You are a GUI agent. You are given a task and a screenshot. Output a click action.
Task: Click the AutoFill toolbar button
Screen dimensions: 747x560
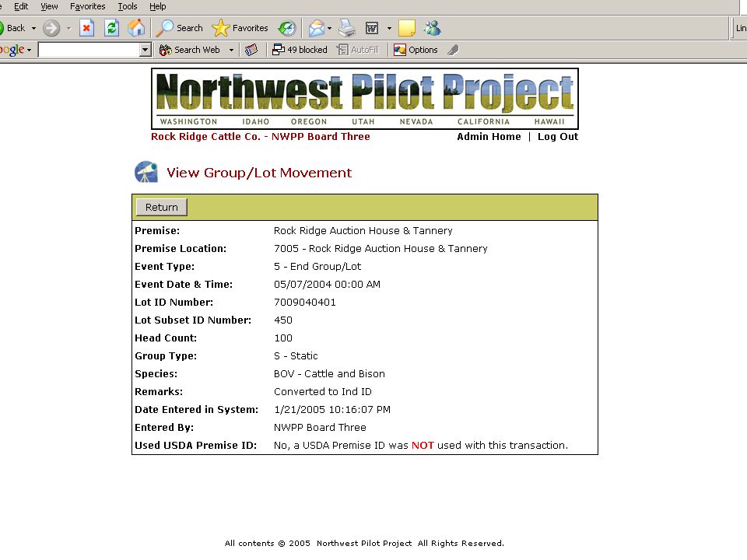coord(358,50)
